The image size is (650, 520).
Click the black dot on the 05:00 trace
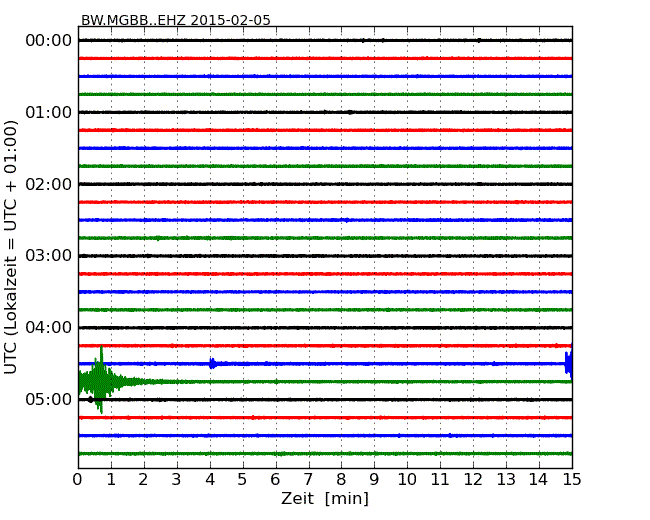pyautogui.click(x=90, y=400)
